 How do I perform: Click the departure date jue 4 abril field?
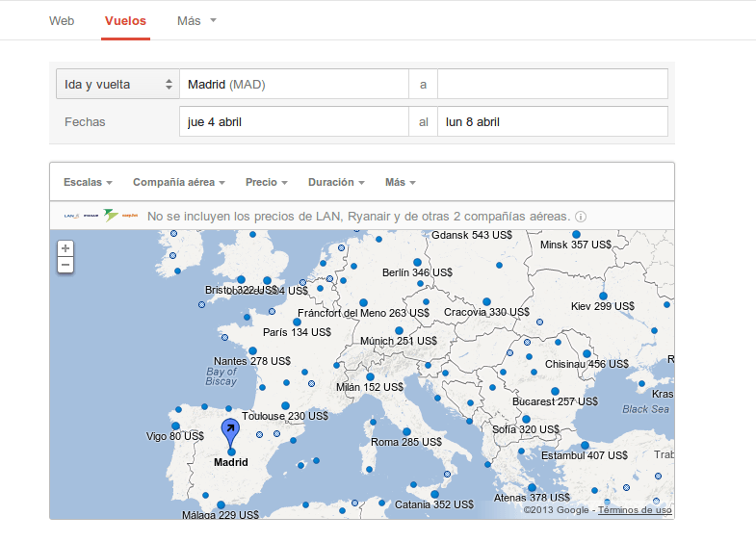pos(294,122)
